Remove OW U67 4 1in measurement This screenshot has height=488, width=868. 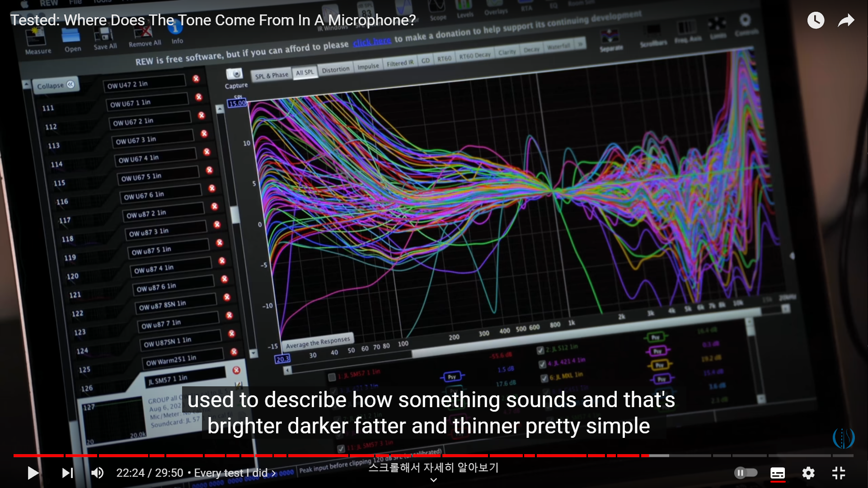pos(207,152)
